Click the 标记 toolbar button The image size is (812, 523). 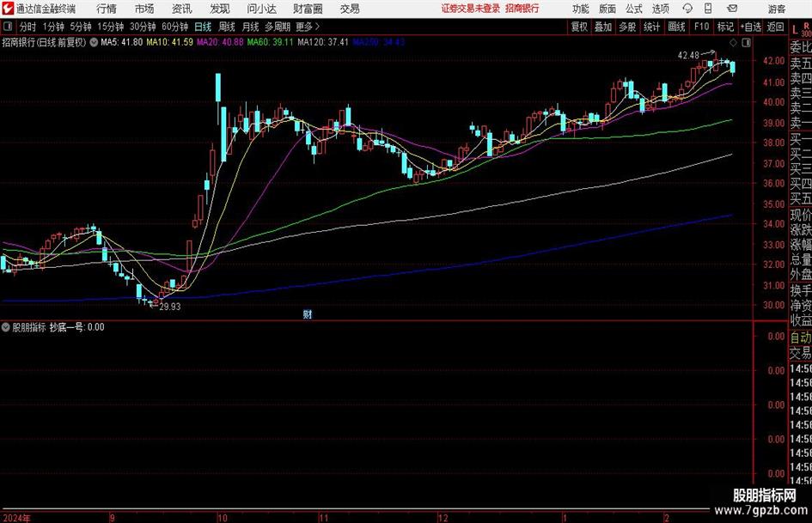[x=725, y=27]
